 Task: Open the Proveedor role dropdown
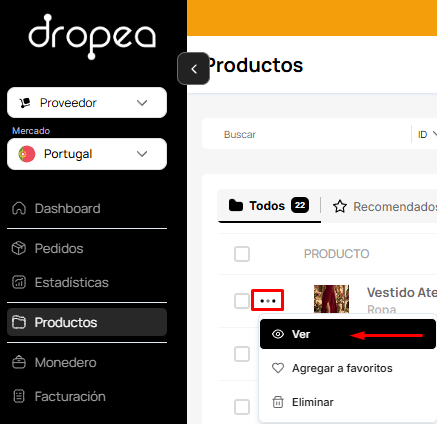[x=87, y=103]
